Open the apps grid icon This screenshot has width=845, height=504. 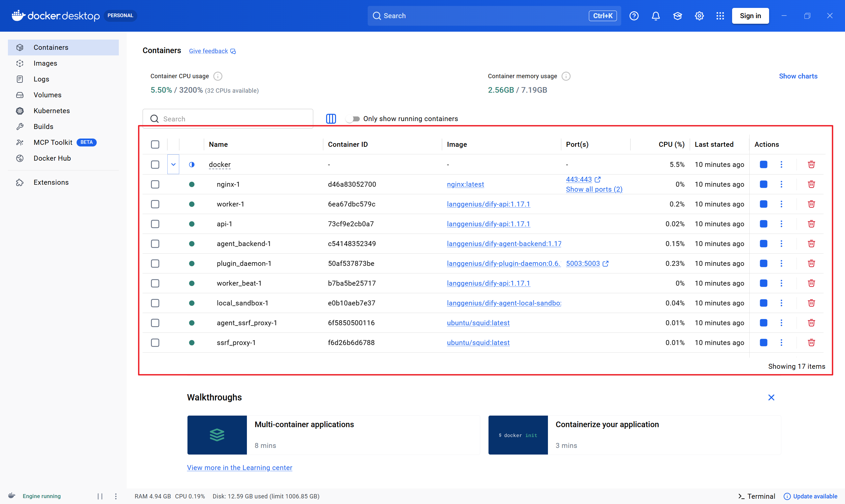[x=720, y=16]
